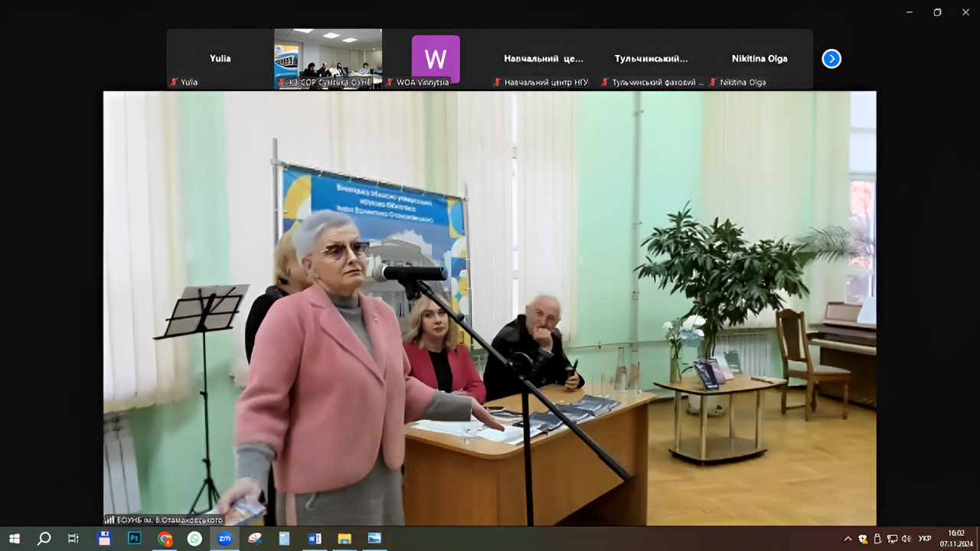Open Windows Security tray icon
Screen dimensions: 980x551
pos(863,539)
